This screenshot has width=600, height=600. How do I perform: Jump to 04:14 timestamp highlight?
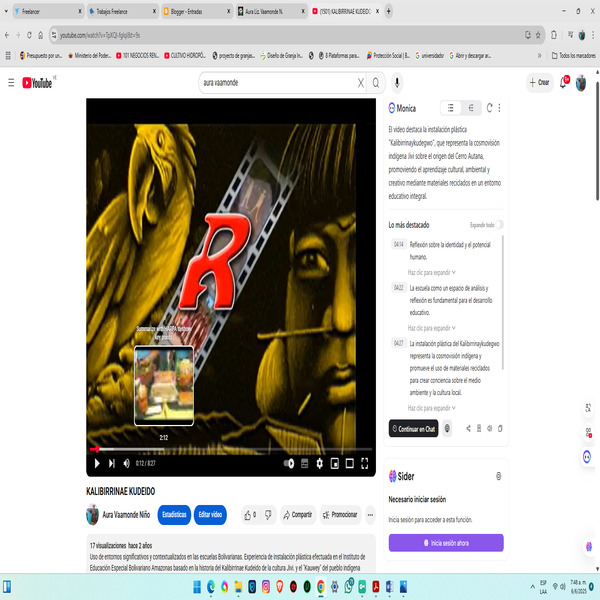point(399,245)
